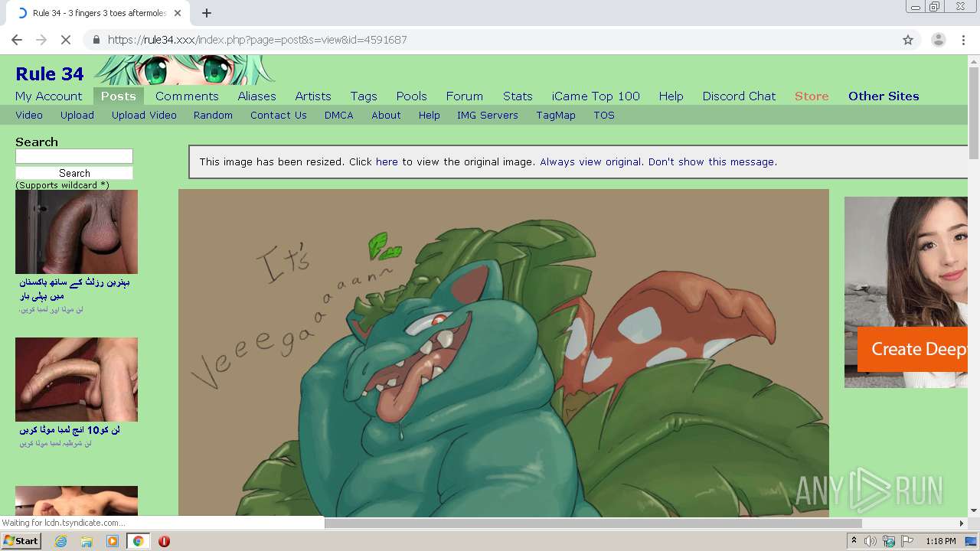This screenshot has height=551, width=980.
Task: Select 'Always view original' link
Action: coord(590,161)
